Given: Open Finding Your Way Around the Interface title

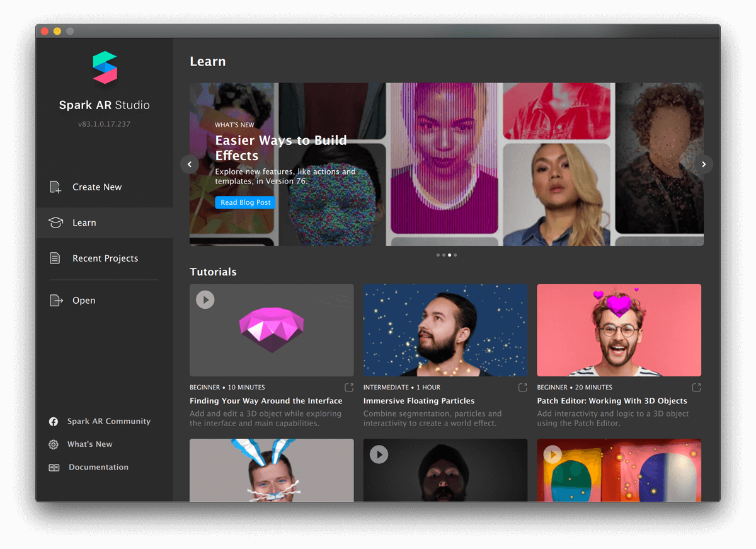Looking at the screenshot, I should (x=266, y=401).
